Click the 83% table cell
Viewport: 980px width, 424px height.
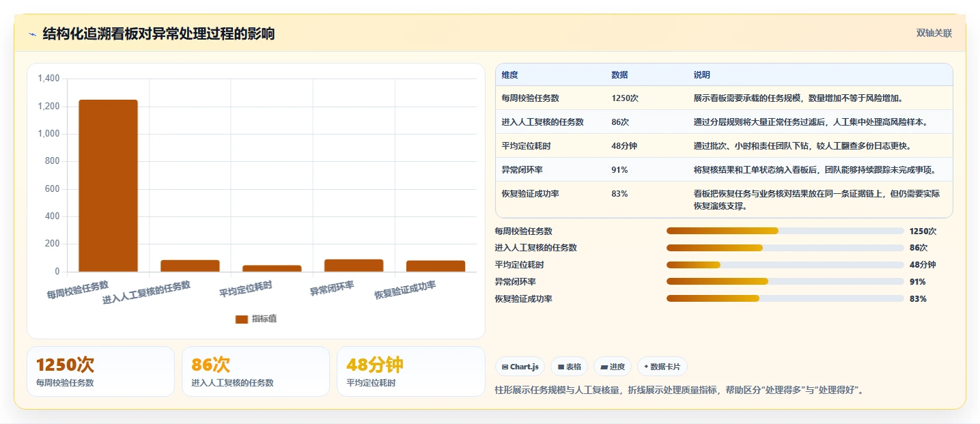pos(619,194)
